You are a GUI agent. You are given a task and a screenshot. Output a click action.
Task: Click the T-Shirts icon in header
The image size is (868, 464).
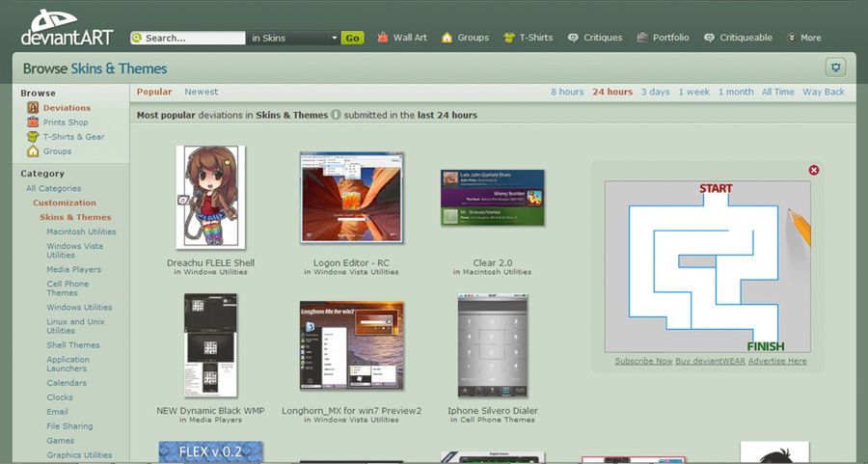509,38
